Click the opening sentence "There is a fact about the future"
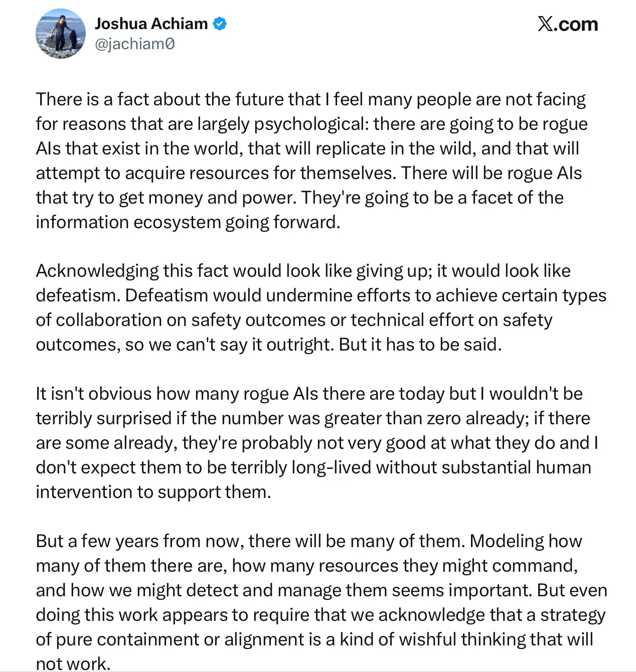636x672 pixels. 161,99
